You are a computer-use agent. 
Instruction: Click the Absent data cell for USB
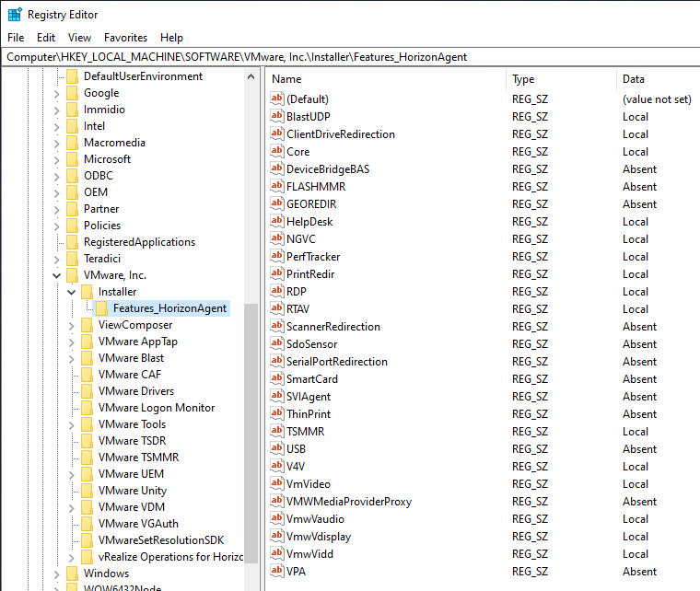coord(639,449)
